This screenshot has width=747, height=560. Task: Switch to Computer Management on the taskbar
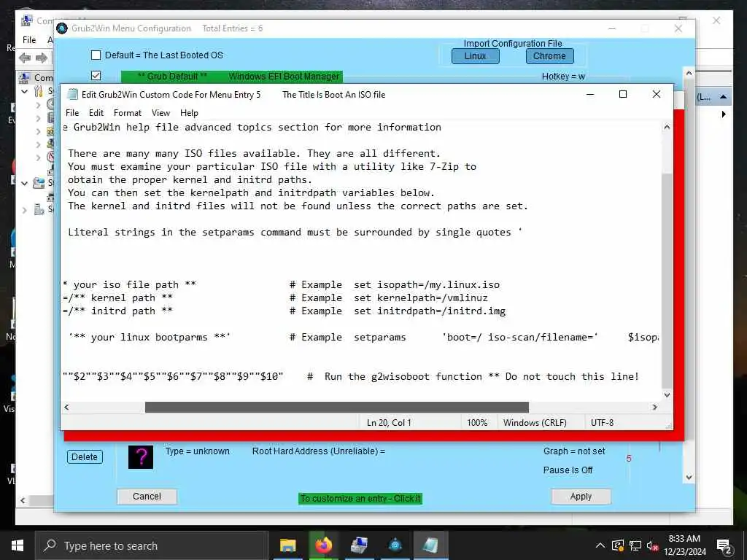359,545
